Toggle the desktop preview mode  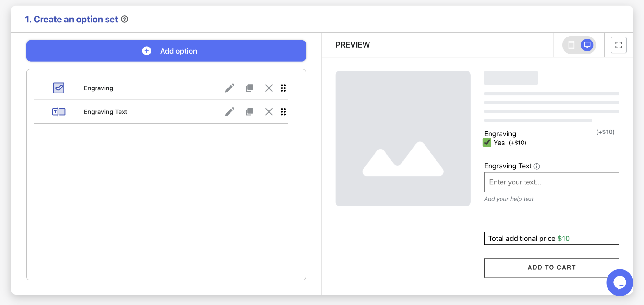587,45
